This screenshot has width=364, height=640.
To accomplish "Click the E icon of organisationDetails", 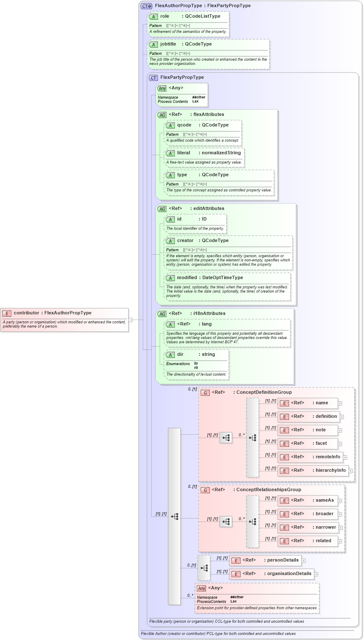I will pos(236,574).
